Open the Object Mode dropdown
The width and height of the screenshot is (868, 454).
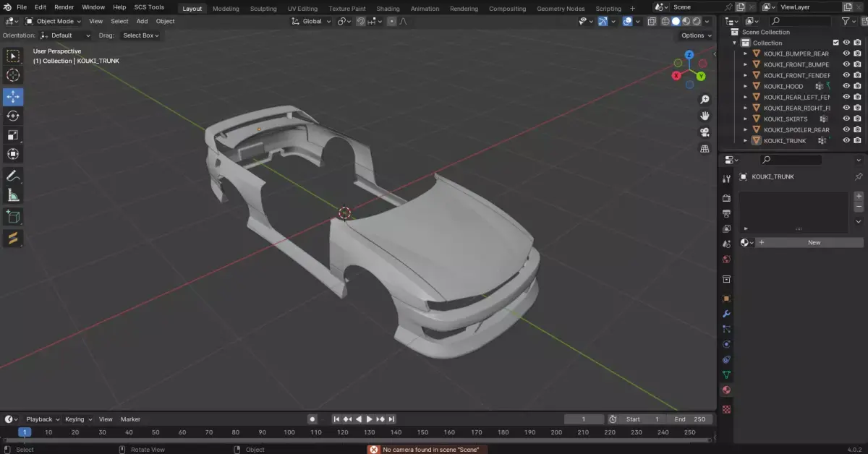54,21
